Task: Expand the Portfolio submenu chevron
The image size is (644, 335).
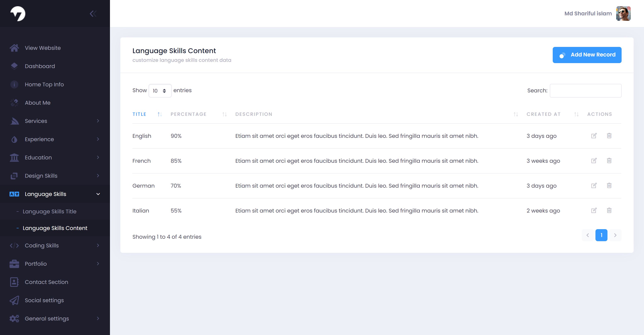Action: pos(98,264)
